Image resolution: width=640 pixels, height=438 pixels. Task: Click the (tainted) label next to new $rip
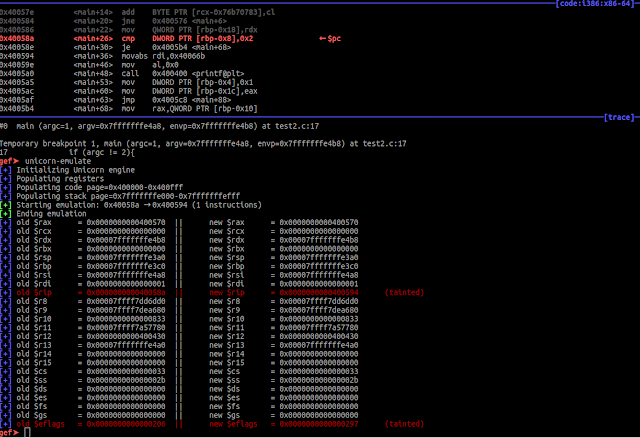(x=404, y=293)
